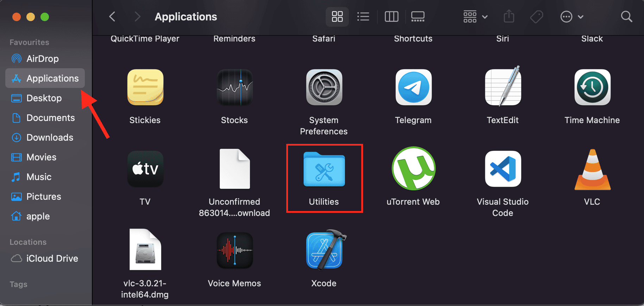This screenshot has width=644, height=306.
Task: Launch the Xcode app
Action: click(324, 251)
